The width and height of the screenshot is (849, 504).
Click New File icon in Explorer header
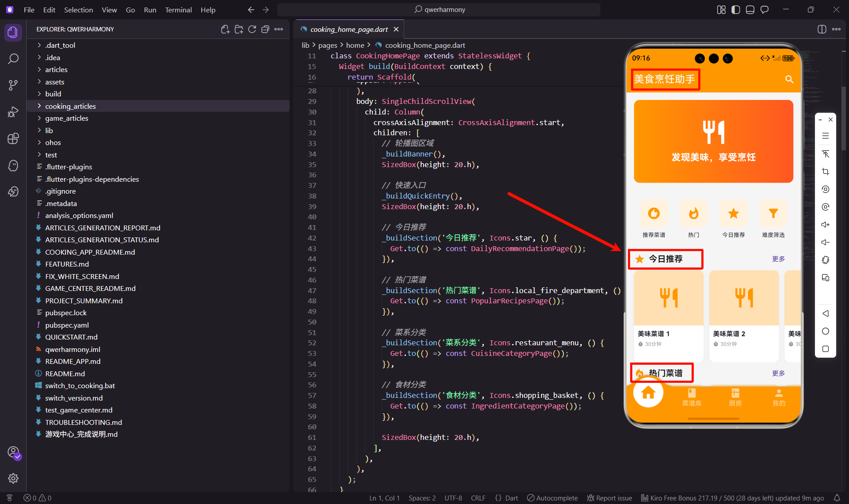pyautogui.click(x=225, y=29)
